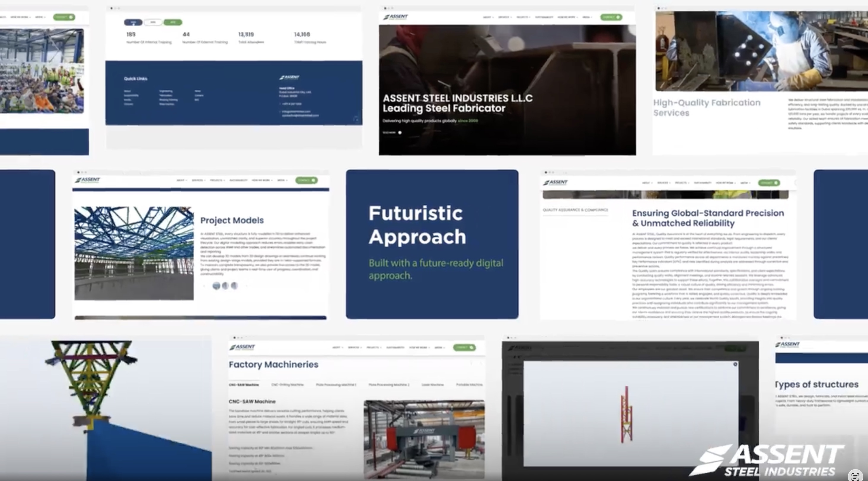The image size is (868, 481).
Task: Click the 'High-Quality Fabrication Services' heading
Action: point(707,108)
